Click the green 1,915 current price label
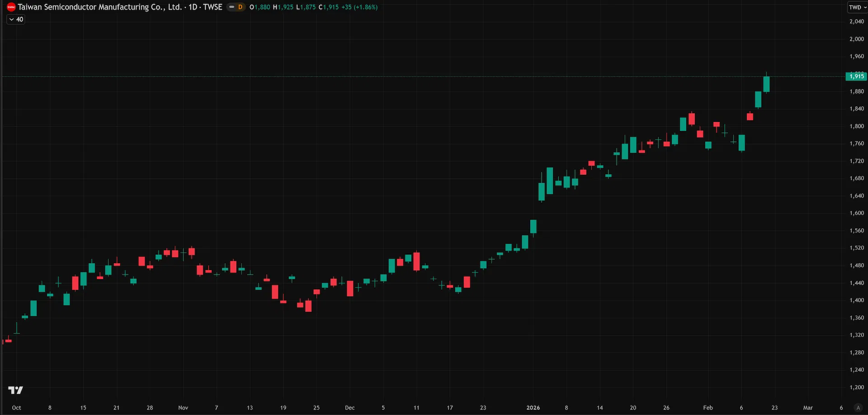Viewport: 868px width, 415px height. pyautogui.click(x=856, y=76)
